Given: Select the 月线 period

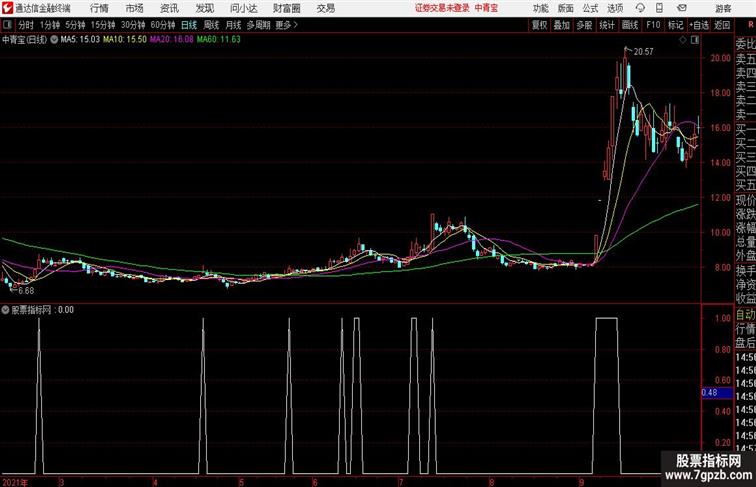Looking at the screenshot, I should [233, 25].
